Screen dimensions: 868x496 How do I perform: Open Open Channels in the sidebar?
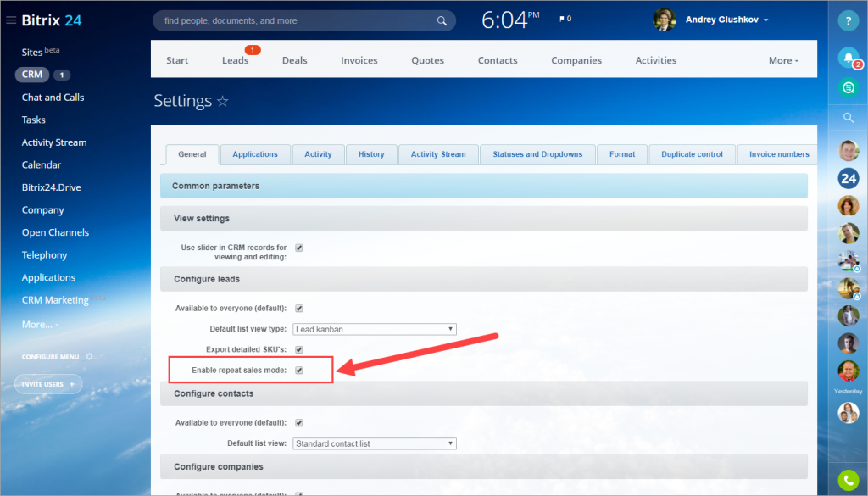tap(55, 232)
